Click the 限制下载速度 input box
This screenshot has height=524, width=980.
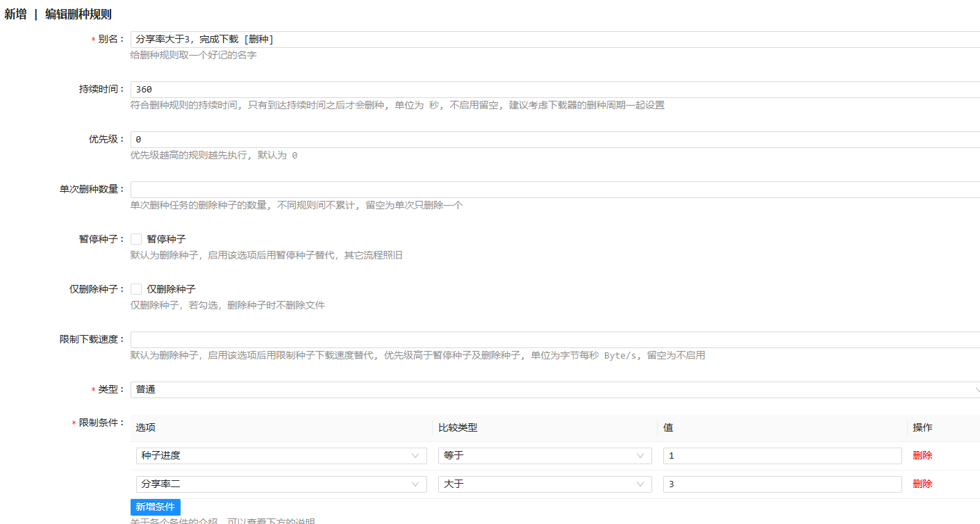pyautogui.click(x=552, y=340)
